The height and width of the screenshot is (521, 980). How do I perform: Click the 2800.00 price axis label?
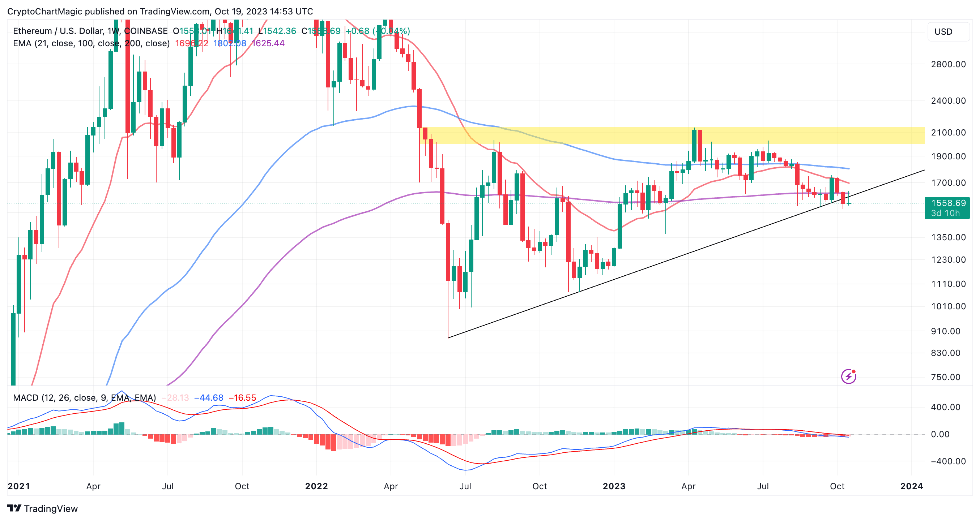coord(949,64)
